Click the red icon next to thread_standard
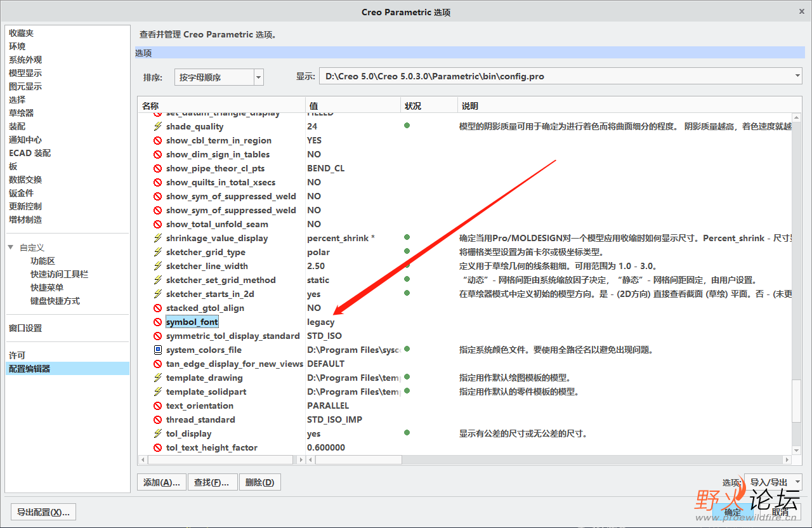Image resolution: width=812 pixels, height=528 pixels. point(158,419)
